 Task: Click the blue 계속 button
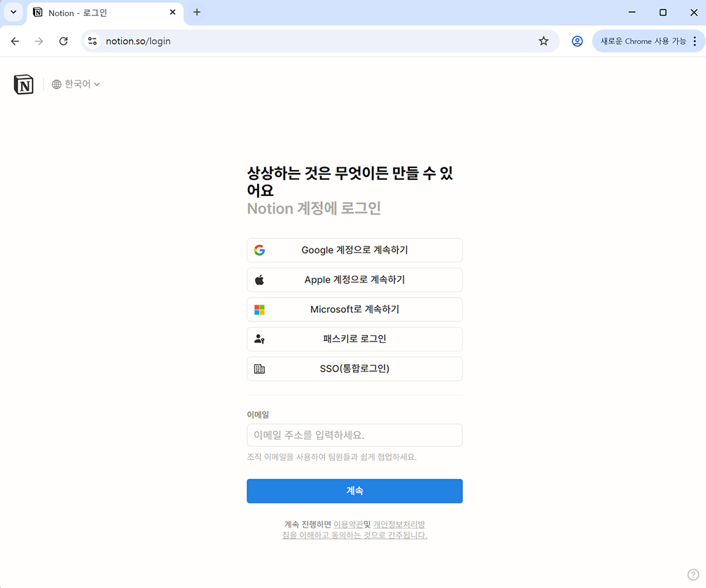pyautogui.click(x=354, y=491)
